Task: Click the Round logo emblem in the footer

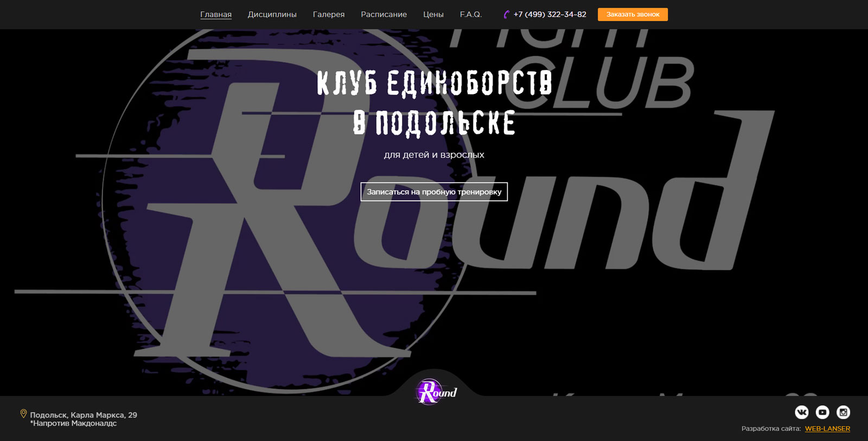Action: 436,392
